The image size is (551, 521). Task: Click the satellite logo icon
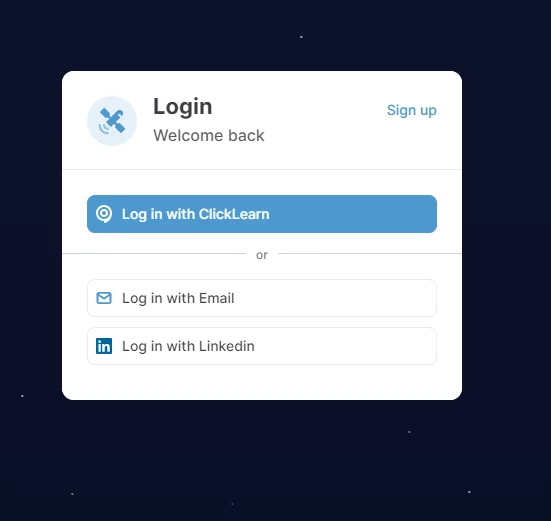coord(112,121)
